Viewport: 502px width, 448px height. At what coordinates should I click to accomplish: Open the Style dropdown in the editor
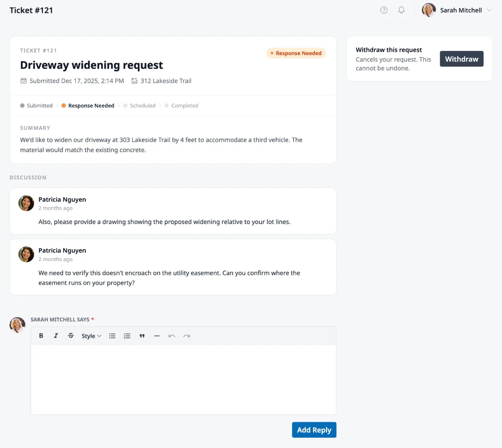(x=91, y=335)
